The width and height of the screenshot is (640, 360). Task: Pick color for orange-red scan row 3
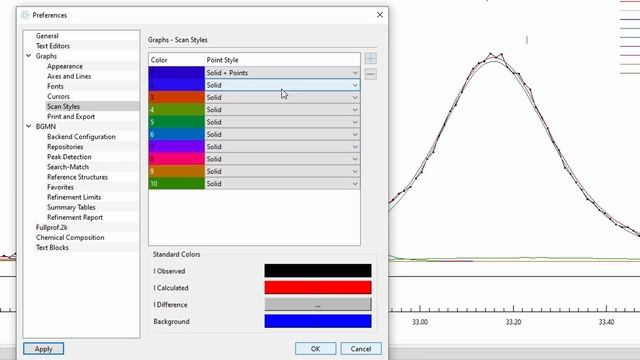176,97
